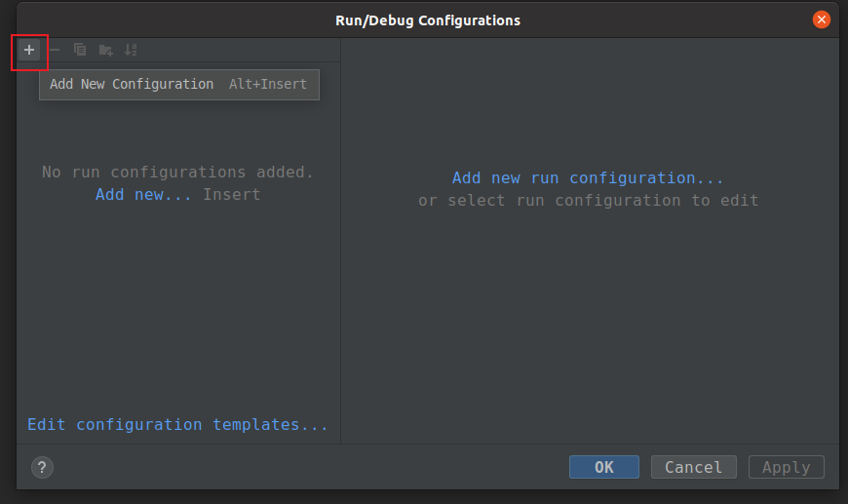
Task: Click the Apply button
Action: point(787,467)
